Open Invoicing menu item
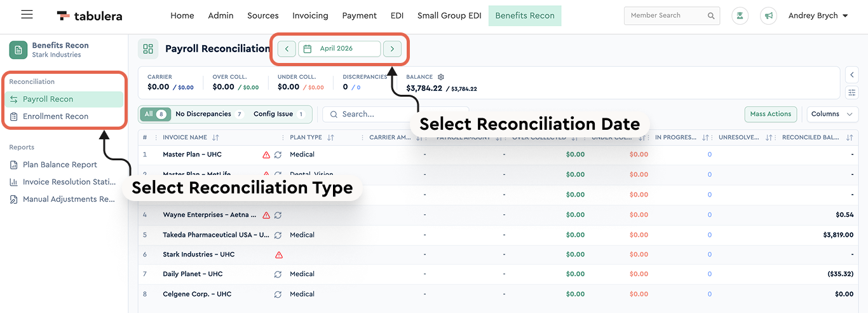 coord(310,16)
